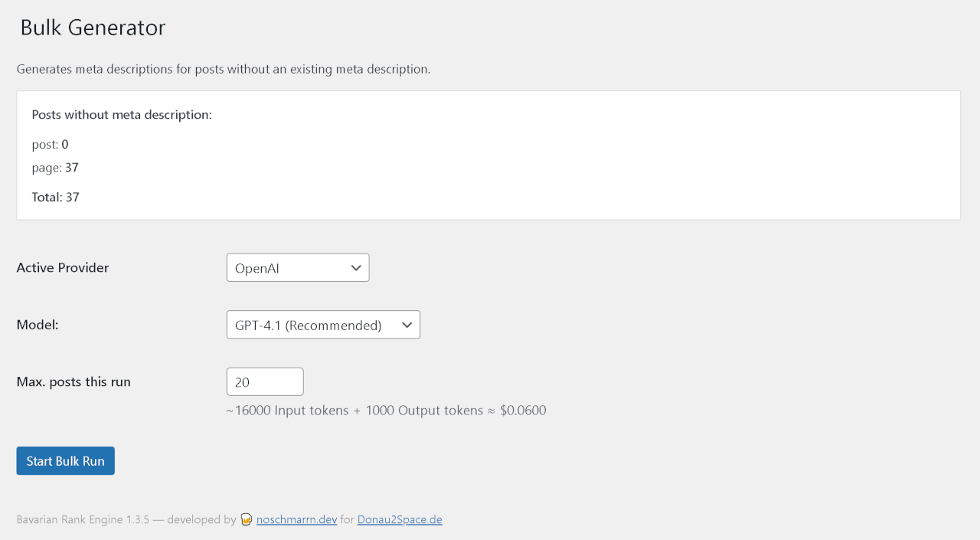Click the Total: 37 count text
Screen dimensions: 980x540
(55, 197)
